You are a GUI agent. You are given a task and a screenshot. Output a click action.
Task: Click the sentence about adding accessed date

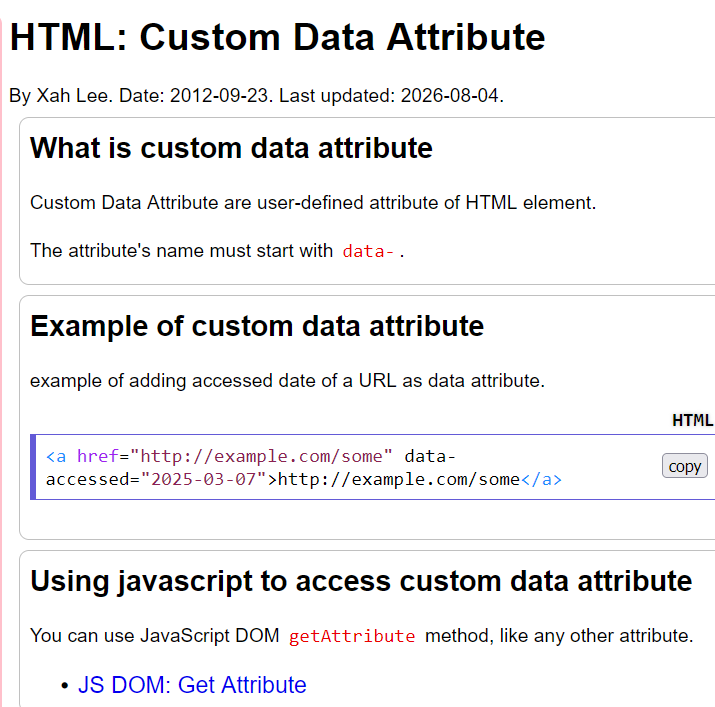pyautogui.click(x=287, y=381)
